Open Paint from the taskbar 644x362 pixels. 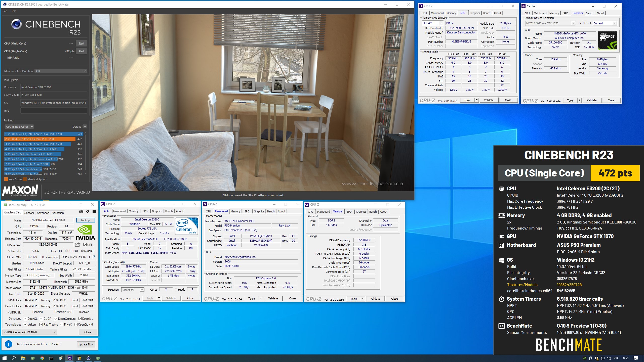61,358
